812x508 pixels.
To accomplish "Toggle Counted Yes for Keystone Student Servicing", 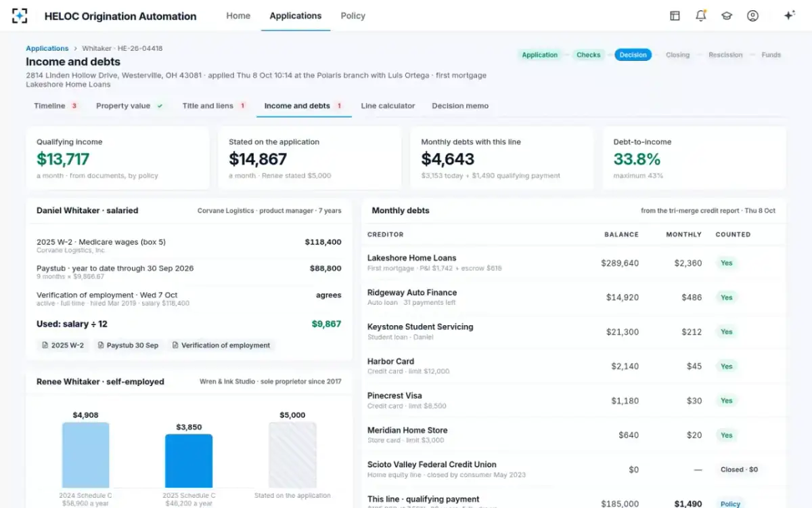I will tap(727, 332).
